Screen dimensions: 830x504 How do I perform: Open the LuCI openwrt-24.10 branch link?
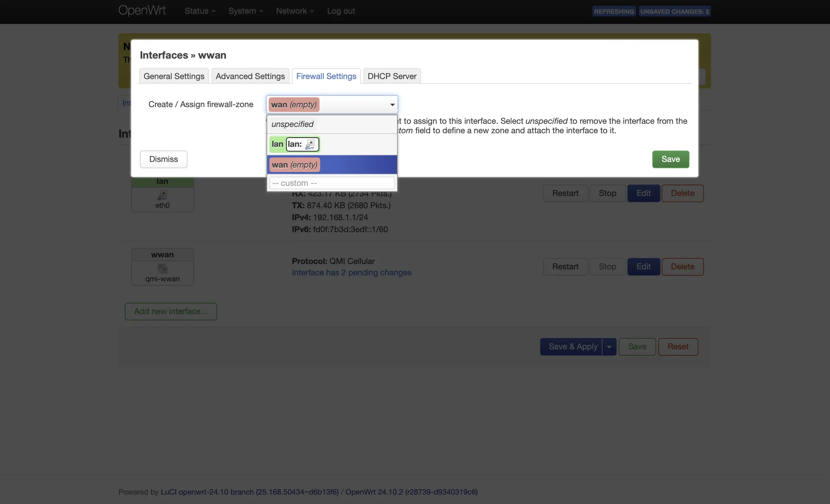pos(249,492)
